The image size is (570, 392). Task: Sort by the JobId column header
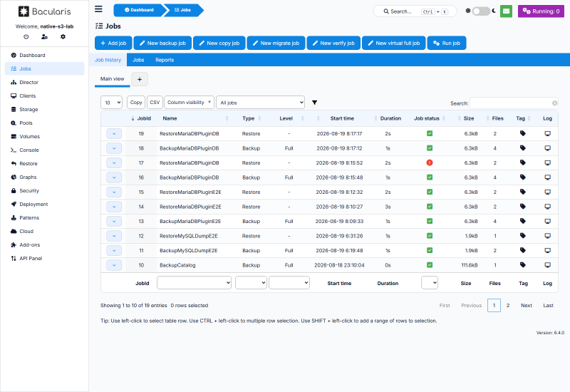click(x=141, y=118)
